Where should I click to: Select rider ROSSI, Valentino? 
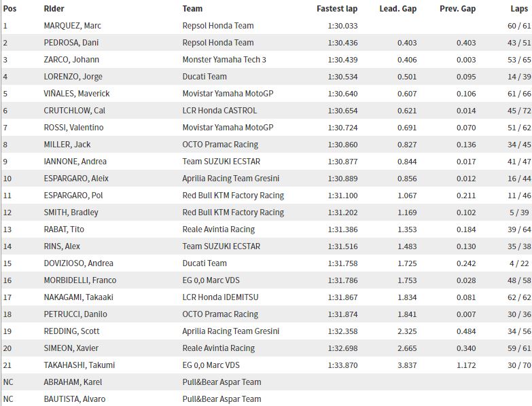(73, 128)
